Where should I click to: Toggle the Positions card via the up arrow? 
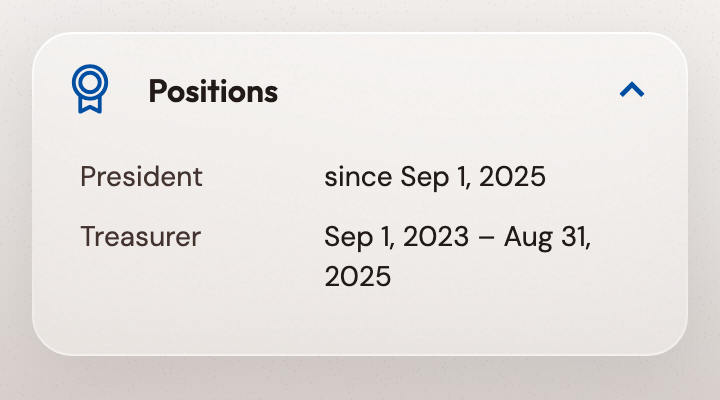tap(632, 90)
